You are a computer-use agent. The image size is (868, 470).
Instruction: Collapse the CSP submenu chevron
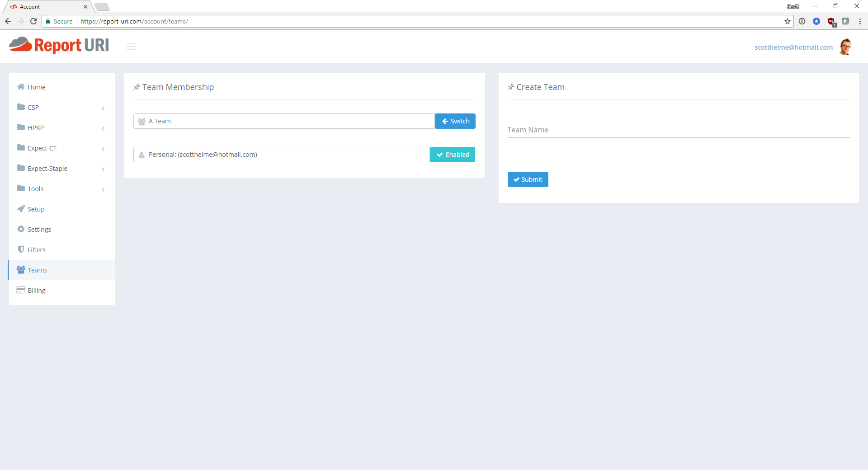click(x=104, y=108)
